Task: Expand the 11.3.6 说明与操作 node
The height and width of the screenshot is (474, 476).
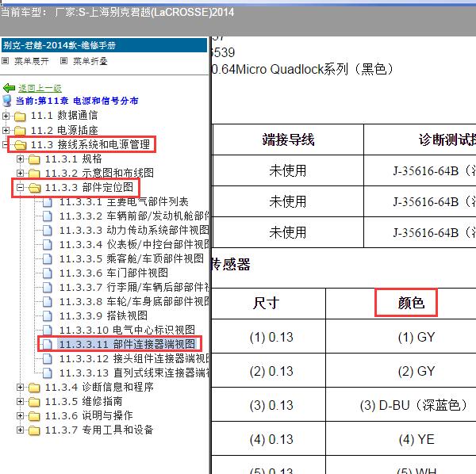Action: tap(20, 416)
